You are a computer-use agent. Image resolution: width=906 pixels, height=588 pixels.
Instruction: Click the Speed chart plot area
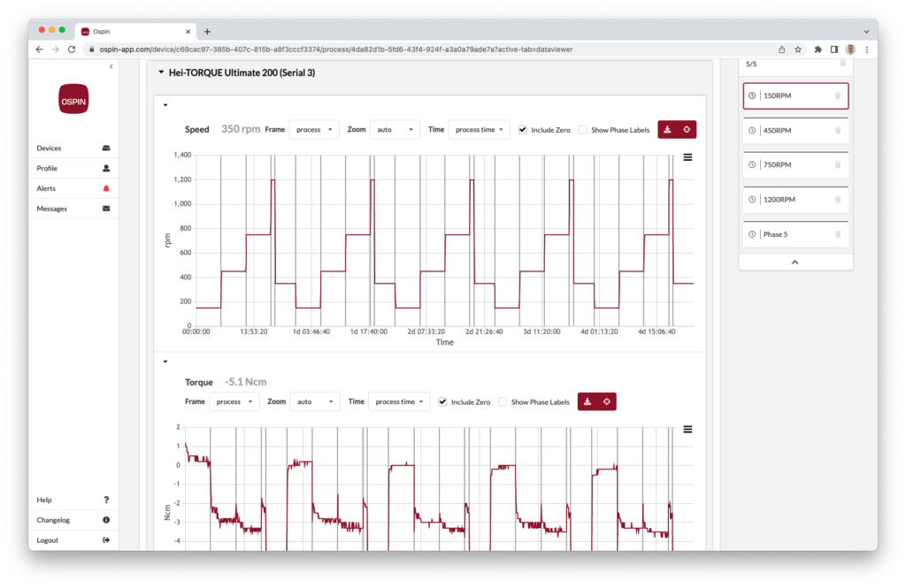coord(444,241)
